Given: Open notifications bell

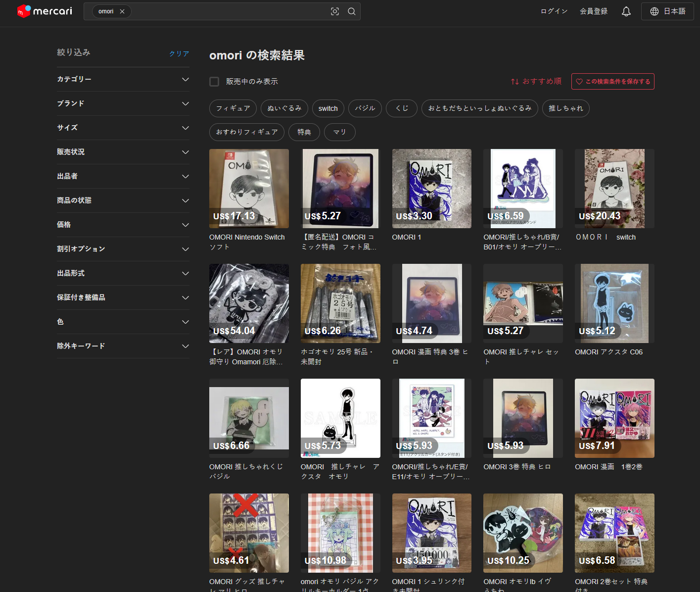Looking at the screenshot, I should tap(626, 11).
